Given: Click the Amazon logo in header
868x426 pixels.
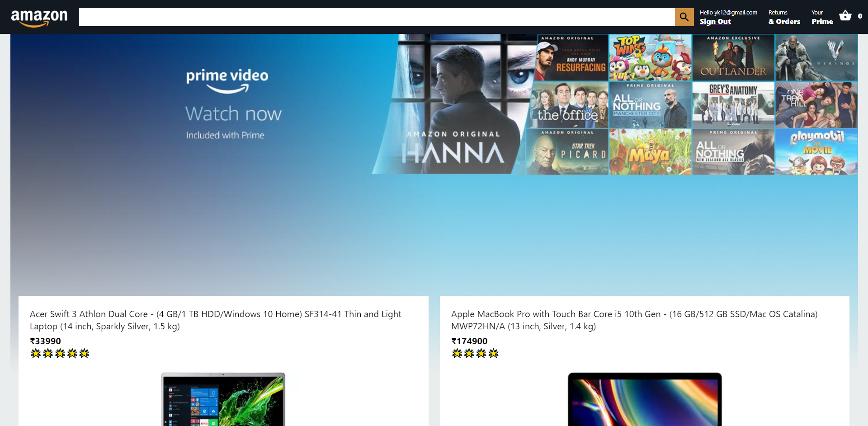Looking at the screenshot, I should tap(39, 18).
